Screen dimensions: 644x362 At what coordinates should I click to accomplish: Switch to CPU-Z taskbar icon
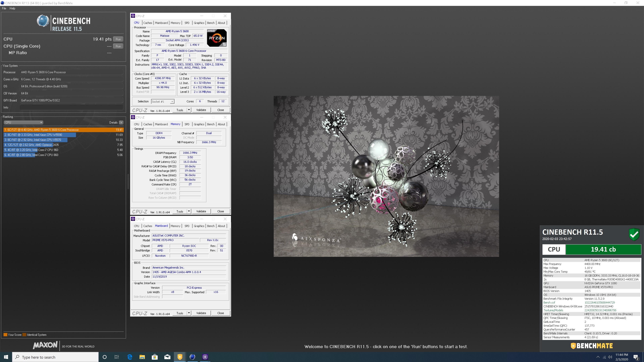click(205, 357)
